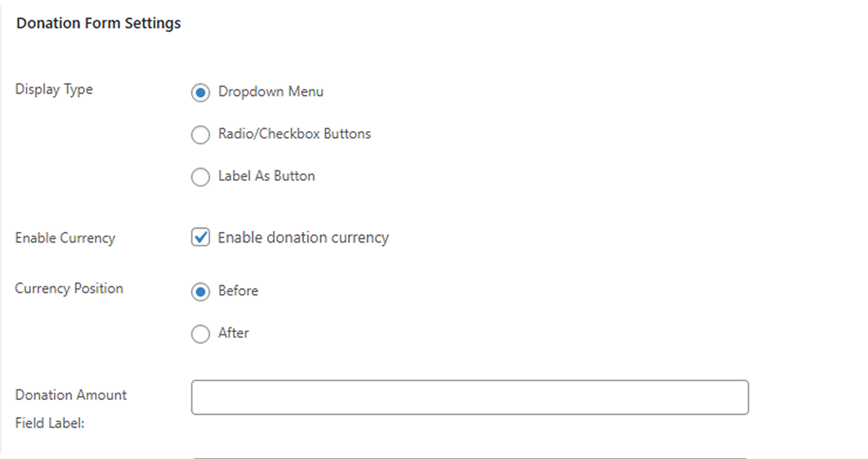Click the 'Radio/Checkbox Buttons' label text
Screen dimensions: 868x459
294,134
